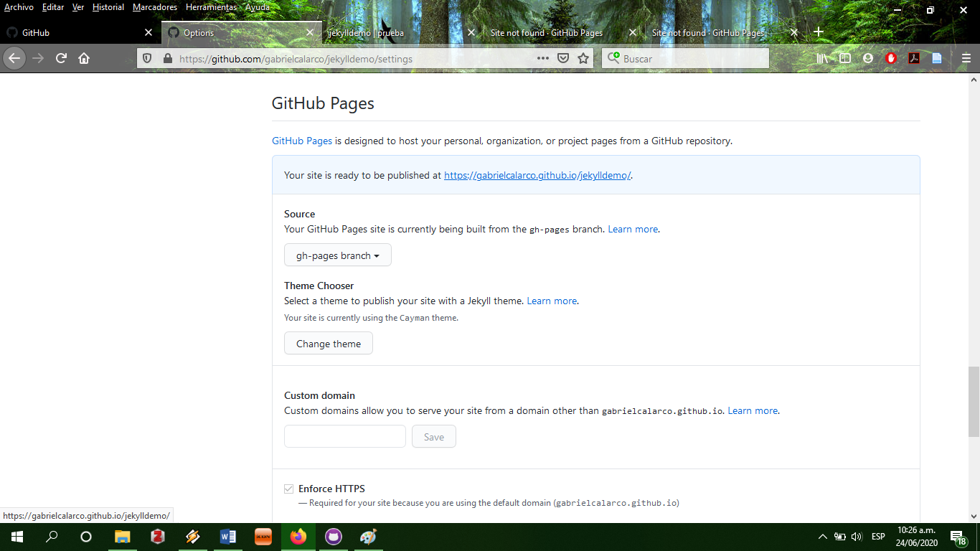The height and width of the screenshot is (551, 980).
Task: Toggle the browser sidebar view
Action: pyautogui.click(x=845, y=58)
